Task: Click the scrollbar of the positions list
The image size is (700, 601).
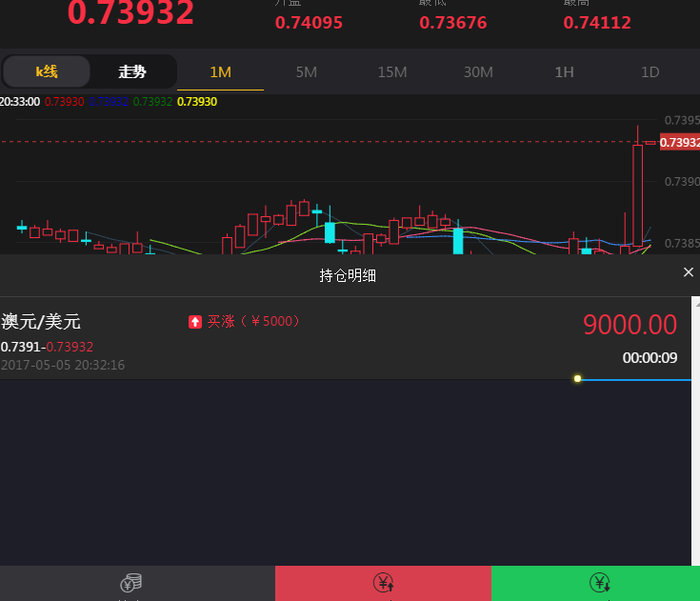Action: [x=695, y=431]
